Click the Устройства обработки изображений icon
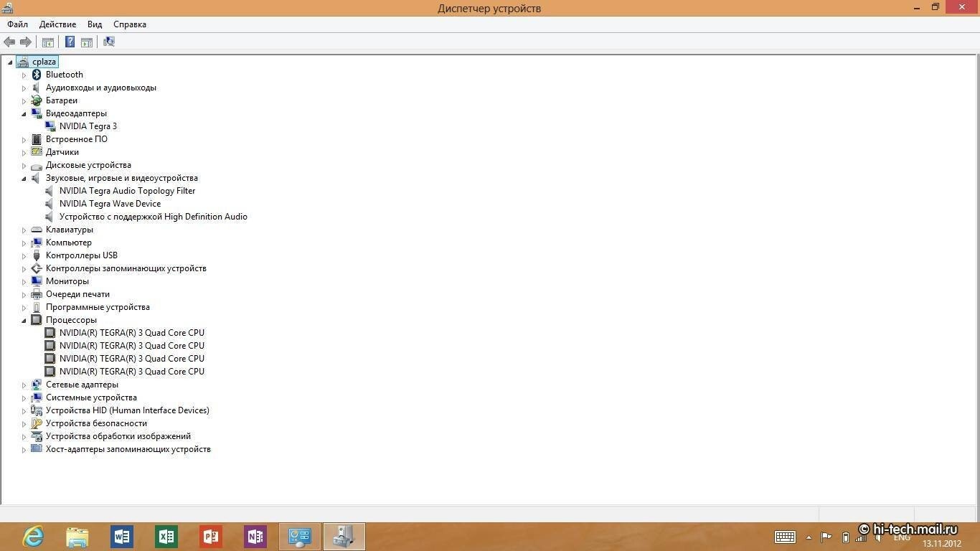The image size is (980, 551). [37, 436]
